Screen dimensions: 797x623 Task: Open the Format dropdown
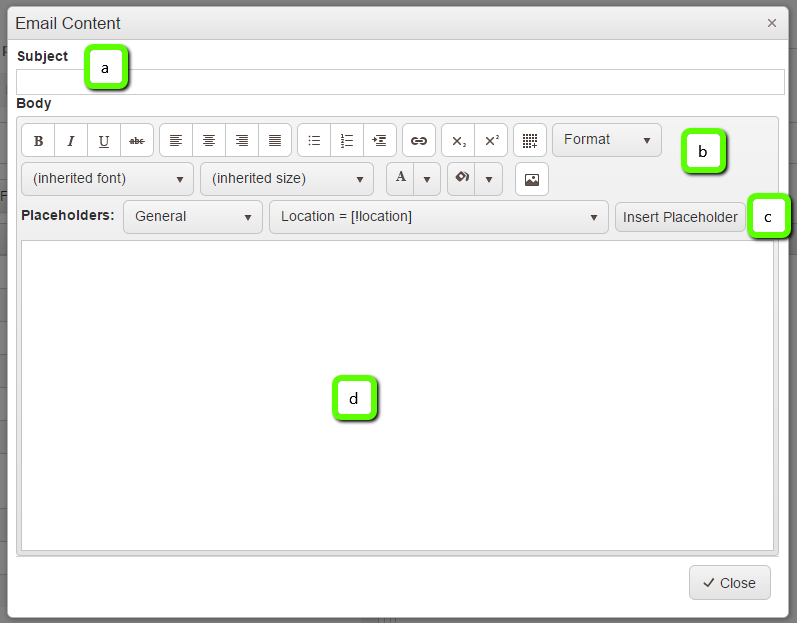606,140
